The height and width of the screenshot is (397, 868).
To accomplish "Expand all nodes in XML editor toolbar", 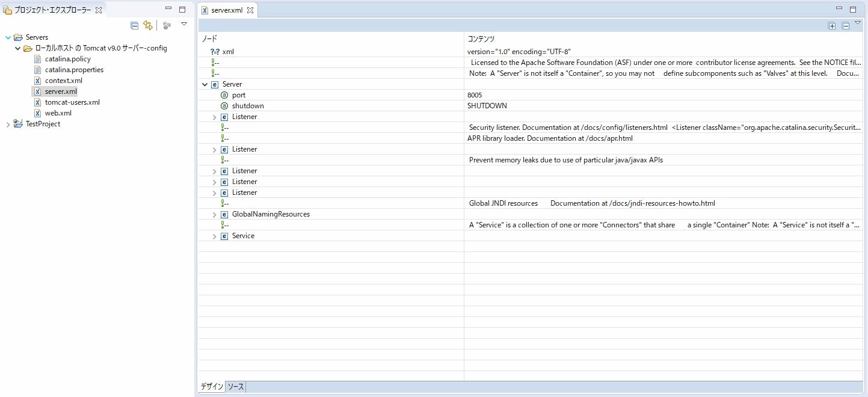I will pos(832,25).
